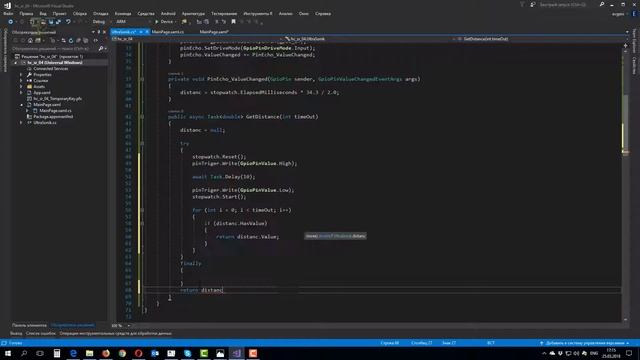Expand the Assets folder
The height and width of the screenshot is (360, 640).
point(21,87)
